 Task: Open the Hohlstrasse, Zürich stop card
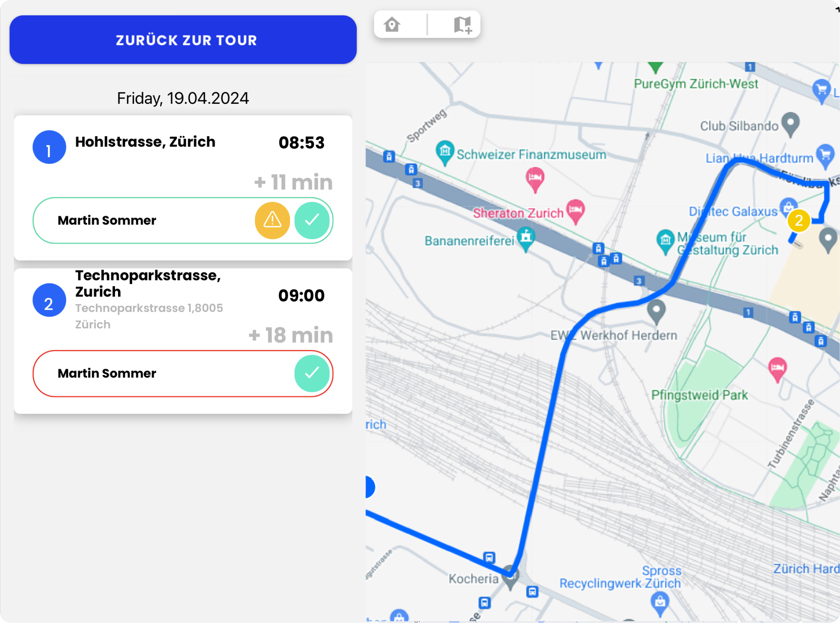click(x=145, y=142)
